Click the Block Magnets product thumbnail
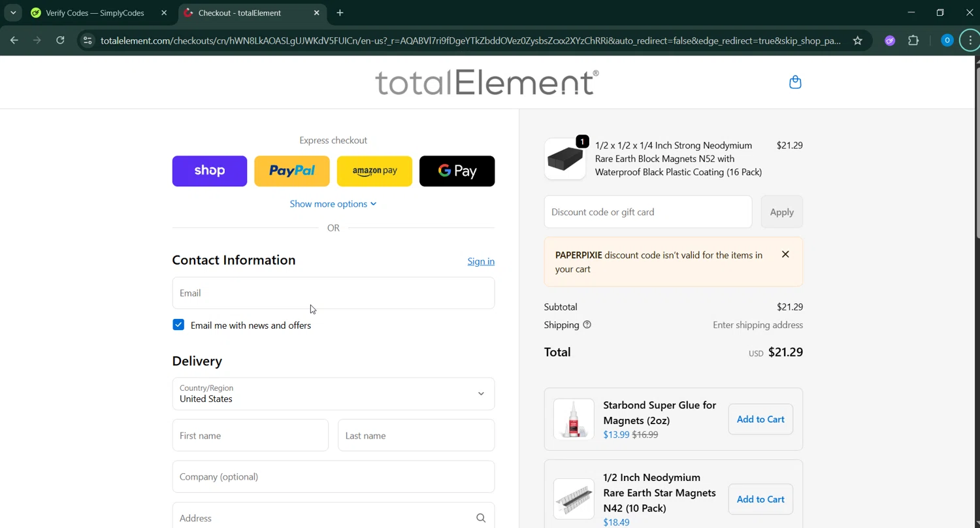 tap(565, 159)
